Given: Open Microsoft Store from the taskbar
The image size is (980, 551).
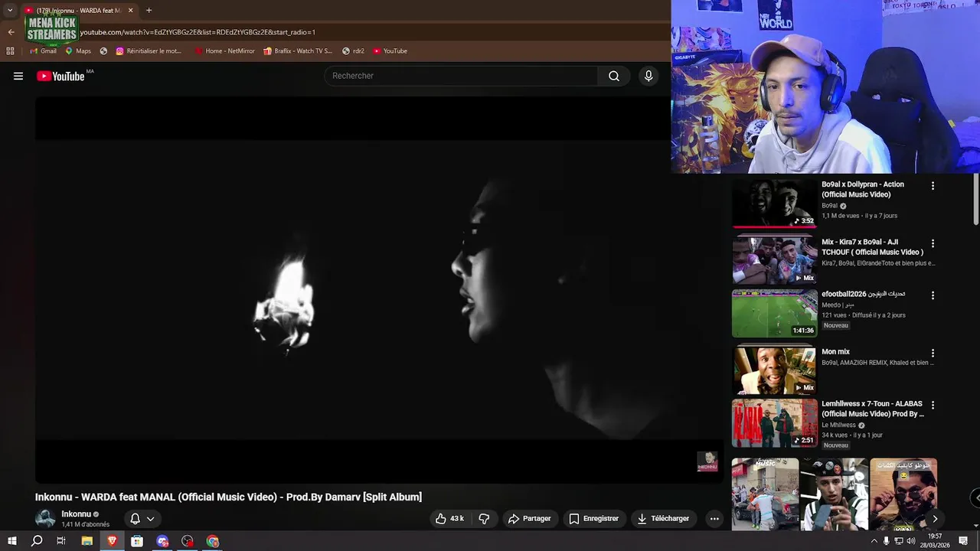Looking at the screenshot, I should coord(137,541).
